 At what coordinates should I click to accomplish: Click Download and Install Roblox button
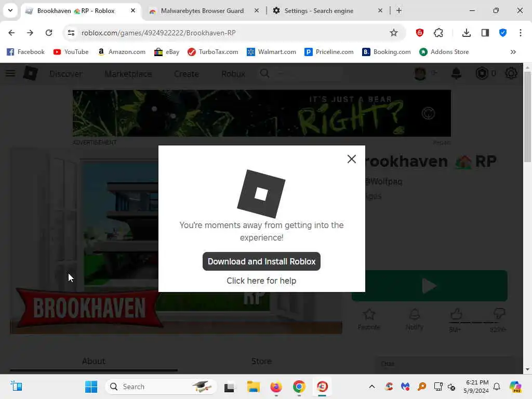[x=261, y=261]
